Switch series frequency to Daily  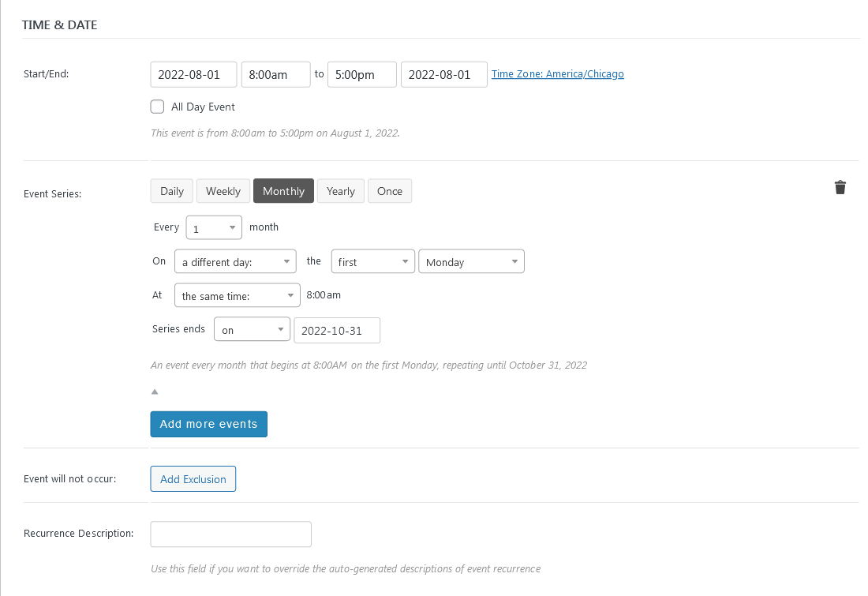coord(172,191)
